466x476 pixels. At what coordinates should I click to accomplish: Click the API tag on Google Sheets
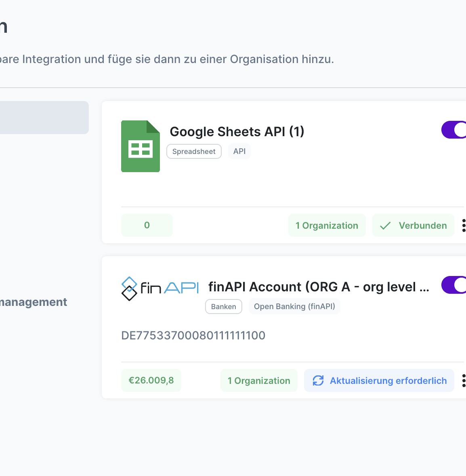tap(239, 152)
